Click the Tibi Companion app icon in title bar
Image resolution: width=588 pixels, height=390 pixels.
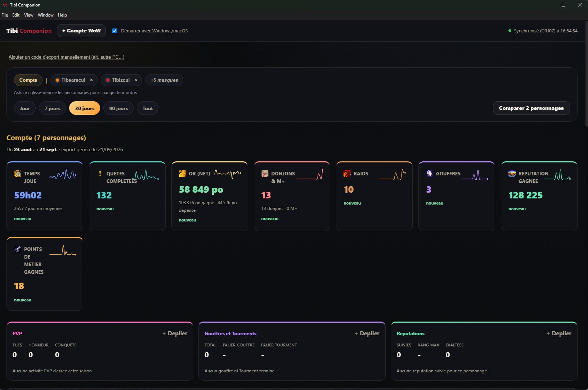coord(5,5)
